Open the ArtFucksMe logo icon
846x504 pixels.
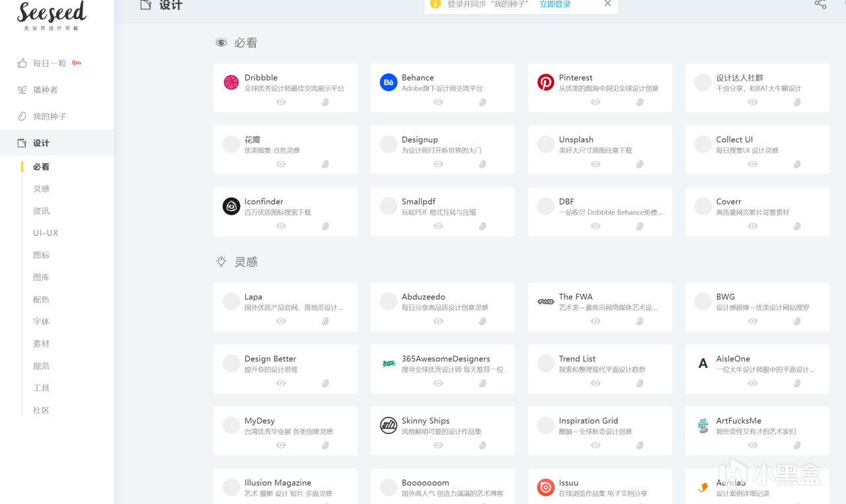click(x=703, y=426)
